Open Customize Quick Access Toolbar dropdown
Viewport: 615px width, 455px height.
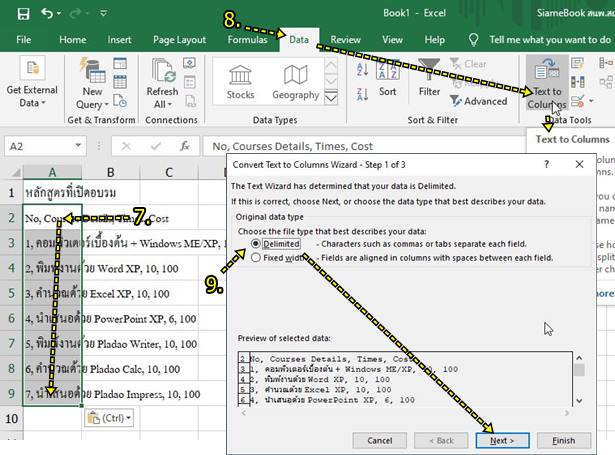(104, 13)
